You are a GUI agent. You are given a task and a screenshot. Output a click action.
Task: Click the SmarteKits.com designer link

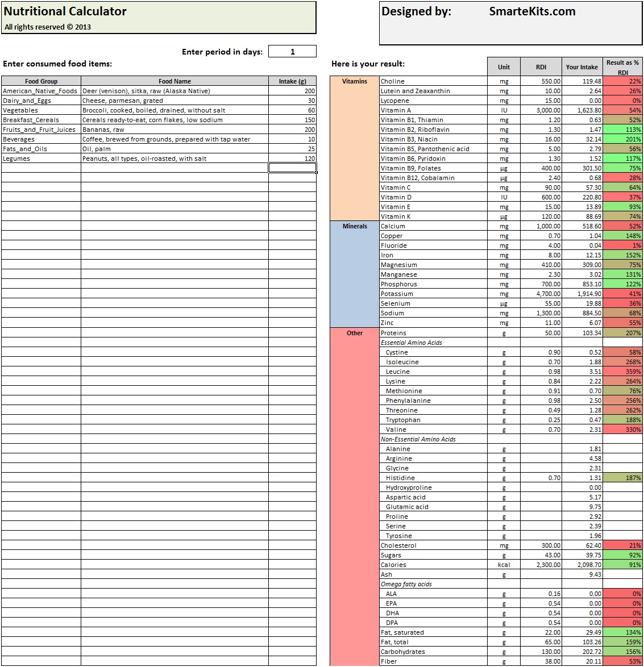[532, 11]
